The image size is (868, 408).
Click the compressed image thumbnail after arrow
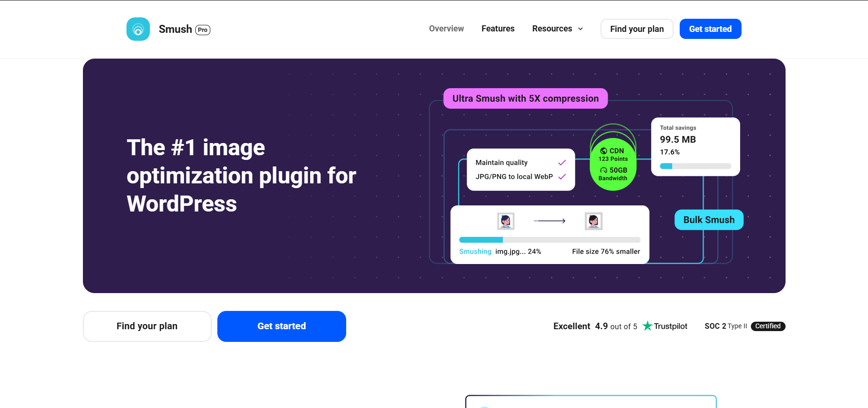(594, 221)
